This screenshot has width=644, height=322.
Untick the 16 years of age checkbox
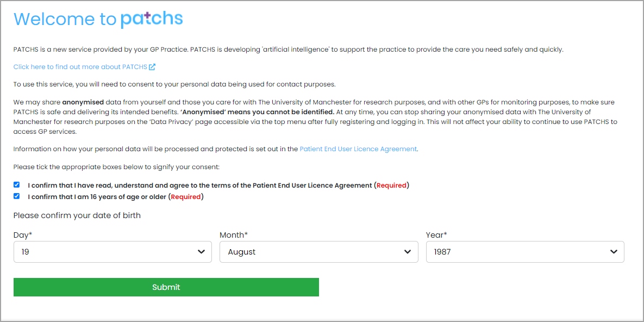pyautogui.click(x=16, y=196)
